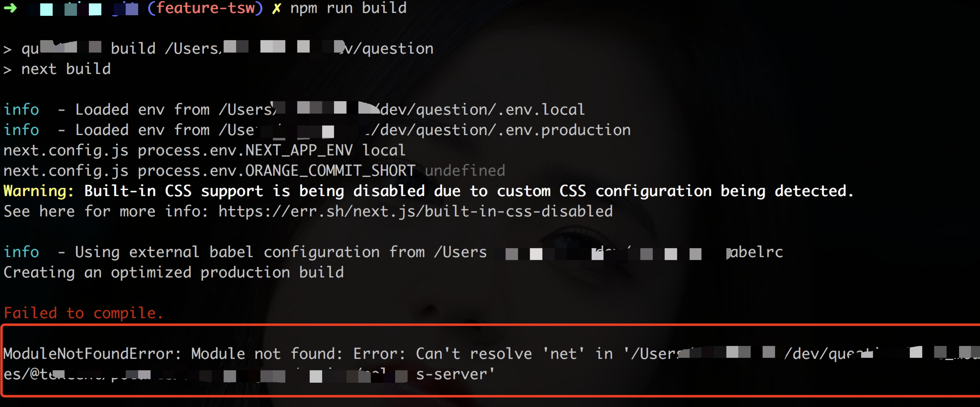Image resolution: width=980 pixels, height=407 pixels.
Task: Click the grey 'undefined' value
Action: (x=465, y=171)
